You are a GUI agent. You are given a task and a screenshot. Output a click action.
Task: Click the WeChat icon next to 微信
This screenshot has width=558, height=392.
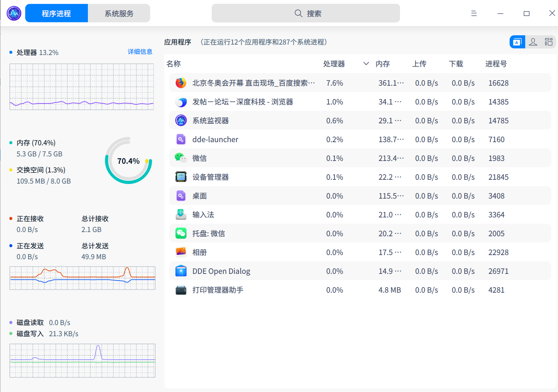point(181,158)
